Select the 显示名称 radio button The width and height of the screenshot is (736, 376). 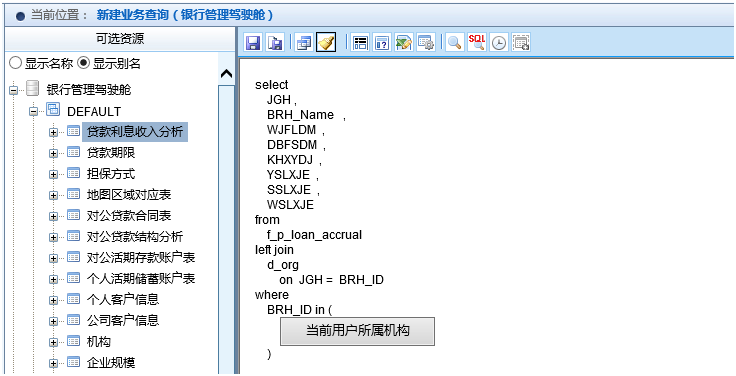coord(15,63)
